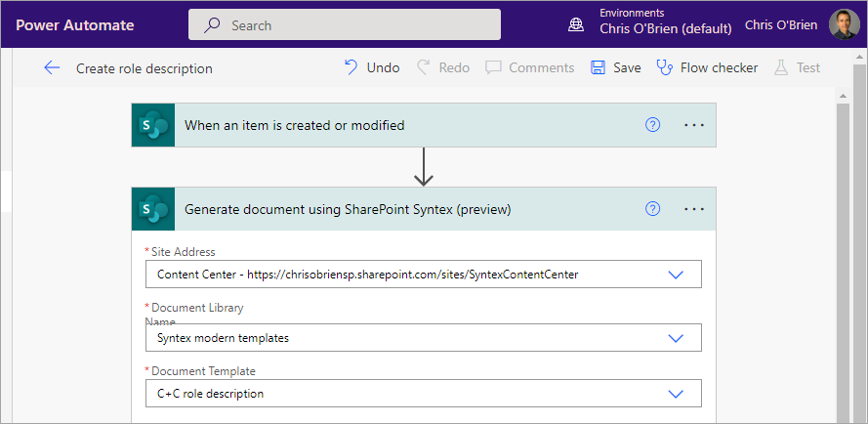Open environment picker 'Chris O'Brien (default)'
Image resolution: width=868 pixels, height=424 pixels.
(665, 27)
